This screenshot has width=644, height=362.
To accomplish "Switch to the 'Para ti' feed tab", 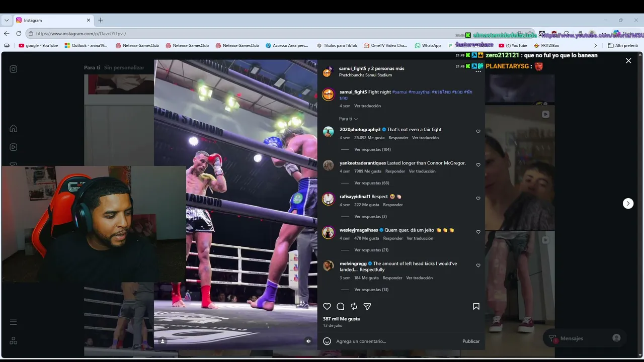I will (92, 67).
